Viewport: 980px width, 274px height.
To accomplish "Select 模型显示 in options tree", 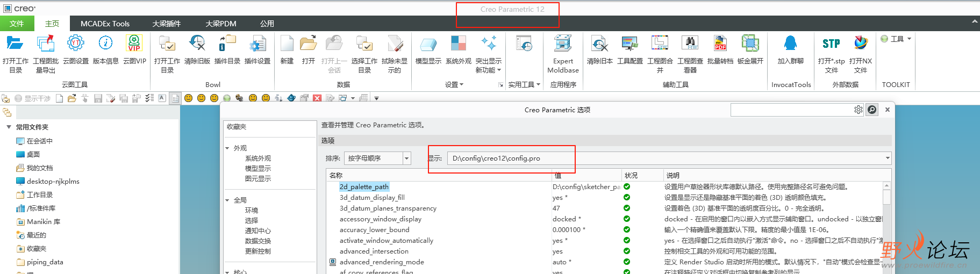I will [258, 169].
